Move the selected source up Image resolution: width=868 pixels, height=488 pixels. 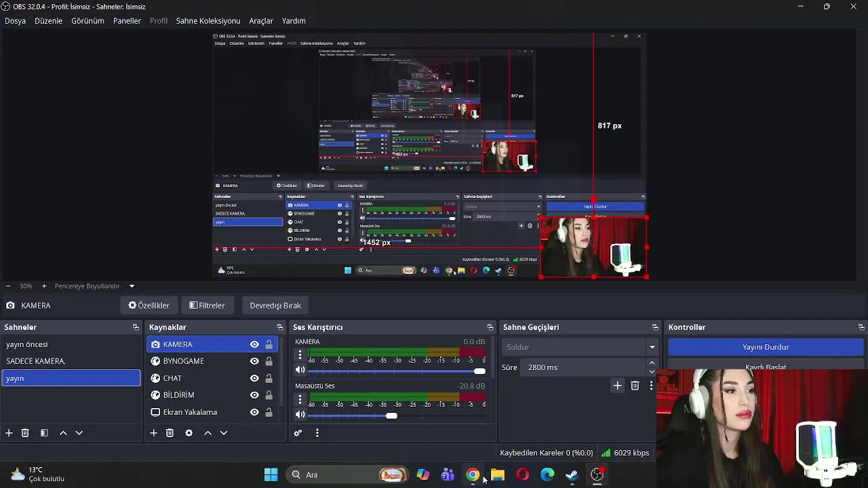208,433
